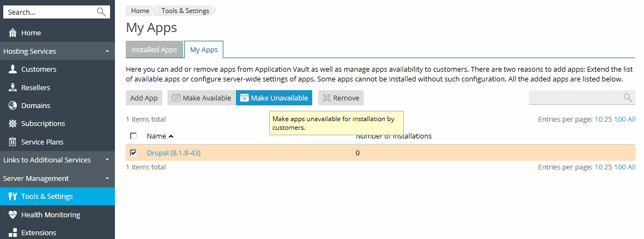This screenshot has height=239, width=644.
Task: Click the Make Unavailable button
Action: 274,98
